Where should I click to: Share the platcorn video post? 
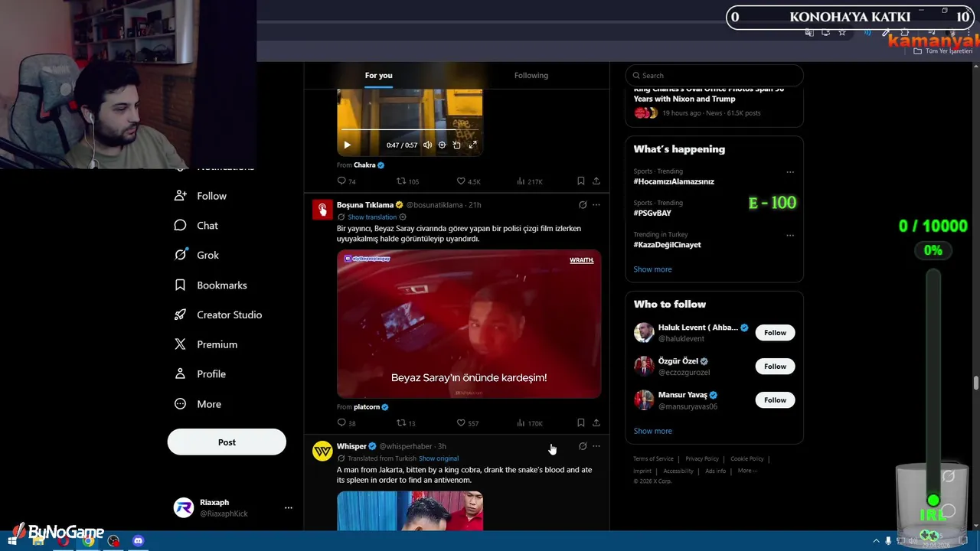click(596, 423)
